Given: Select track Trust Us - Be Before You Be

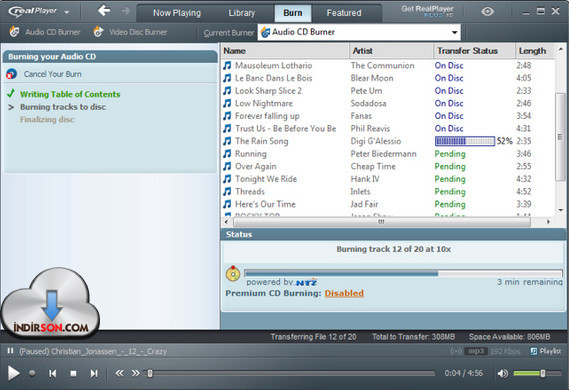Looking at the screenshot, I should pos(285,128).
